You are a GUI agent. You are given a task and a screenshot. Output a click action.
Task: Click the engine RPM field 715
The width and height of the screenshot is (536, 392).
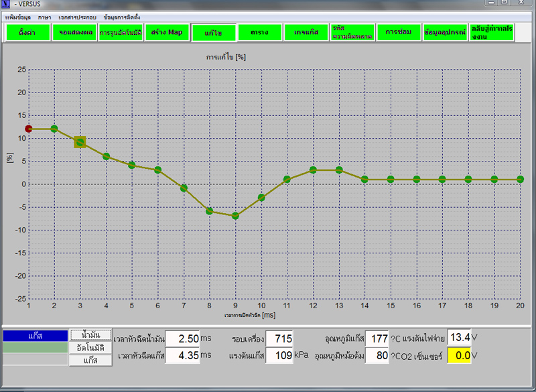(x=279, y=338)
